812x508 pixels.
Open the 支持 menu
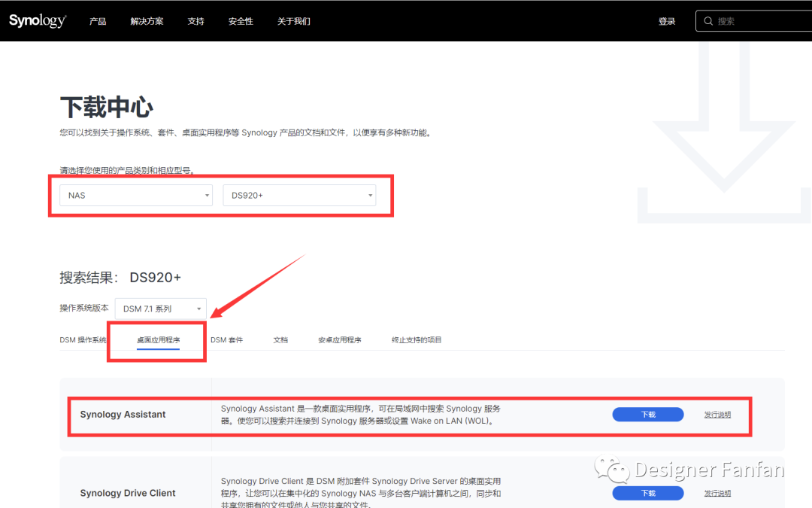pos(195,21)
